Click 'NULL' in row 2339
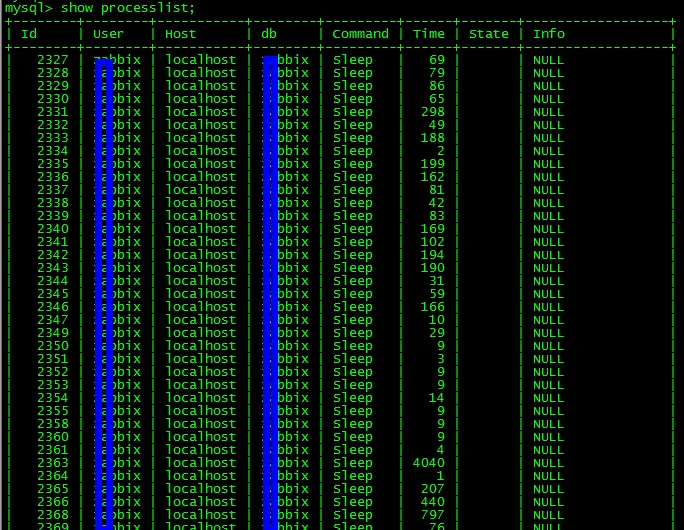 click(x=548, y=216)
